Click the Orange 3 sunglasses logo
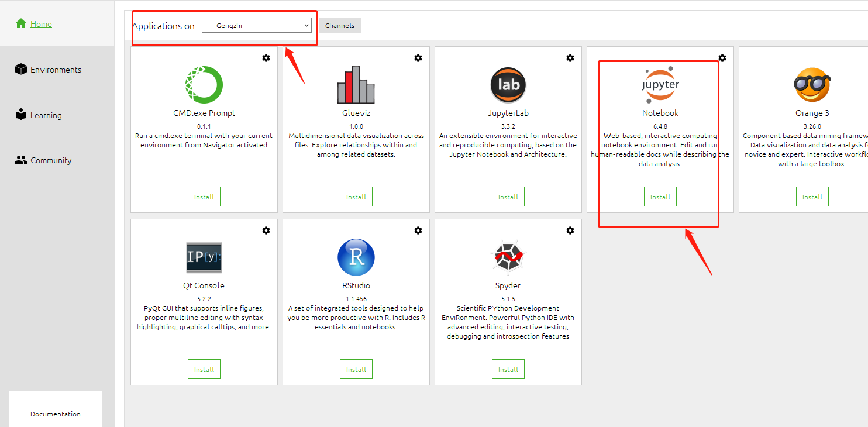Image resolution: width=868 pixels, height=427 pixels. click(x=812, y=85)
